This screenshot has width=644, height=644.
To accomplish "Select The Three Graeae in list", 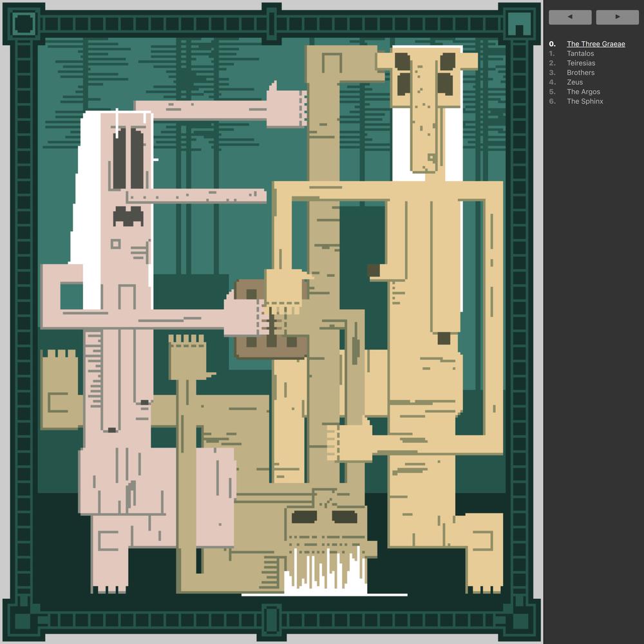I will (x=596, y=44).
